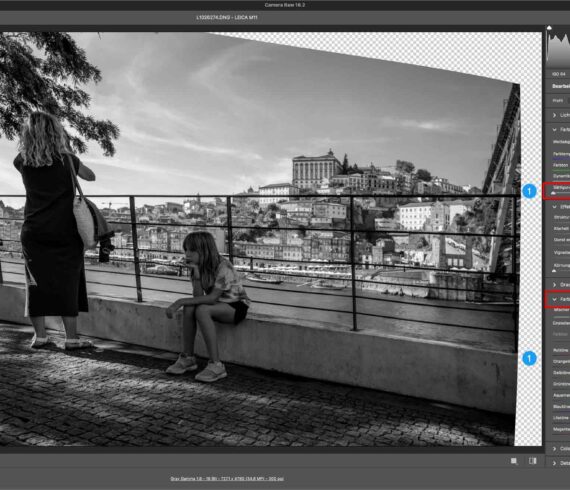The height and width of the screenshot is (490, 570).
Task: Click the Dunst entfernen label
Action: click(561, 240)
